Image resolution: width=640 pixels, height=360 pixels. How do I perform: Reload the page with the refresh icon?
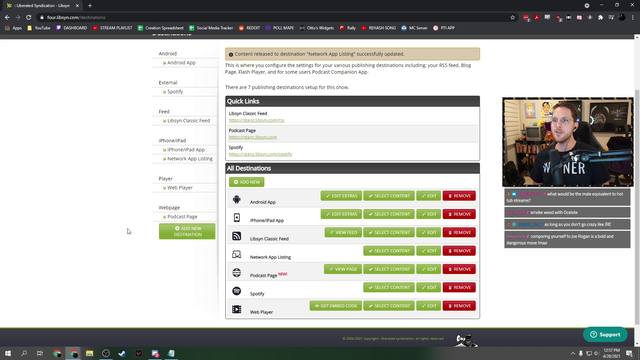click(x=29, y=18)
